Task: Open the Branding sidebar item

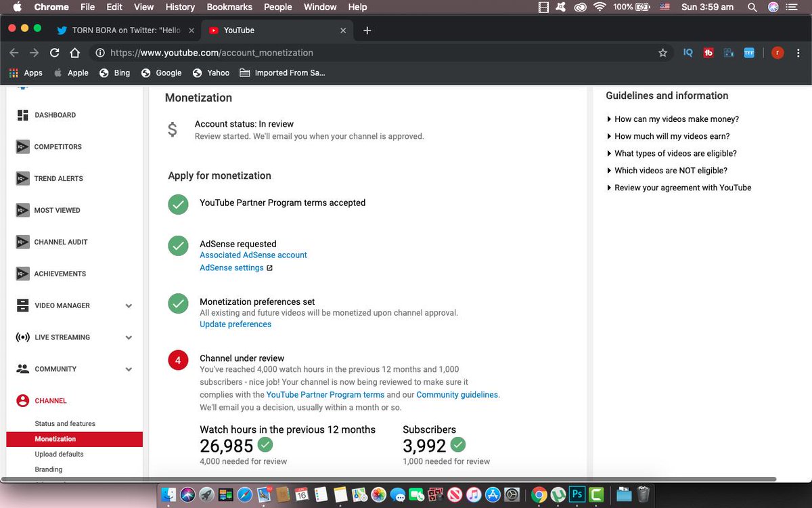Action: 49,469
